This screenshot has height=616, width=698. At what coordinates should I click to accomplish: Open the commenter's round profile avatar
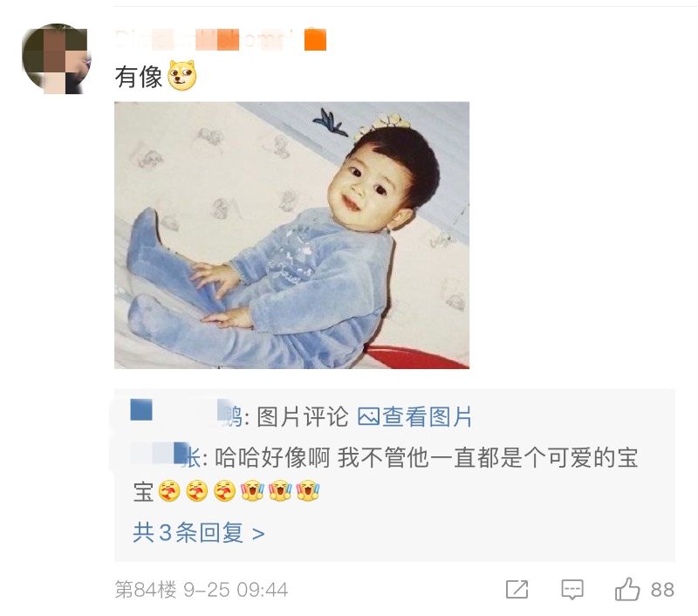57,58
